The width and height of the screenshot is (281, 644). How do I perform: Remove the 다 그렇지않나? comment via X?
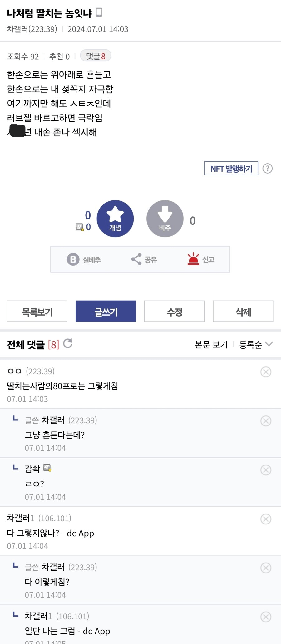(x=266, y=519)
